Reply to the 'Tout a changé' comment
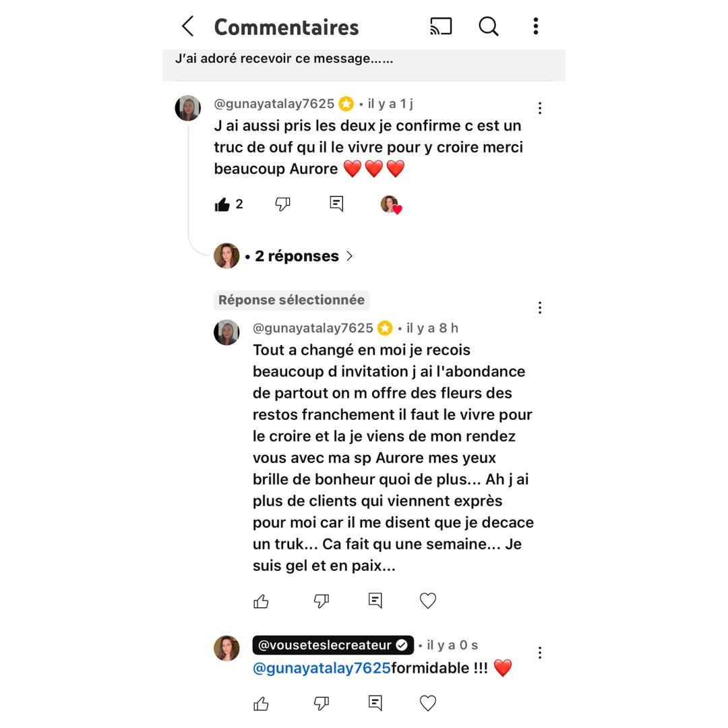 [375, 601]
